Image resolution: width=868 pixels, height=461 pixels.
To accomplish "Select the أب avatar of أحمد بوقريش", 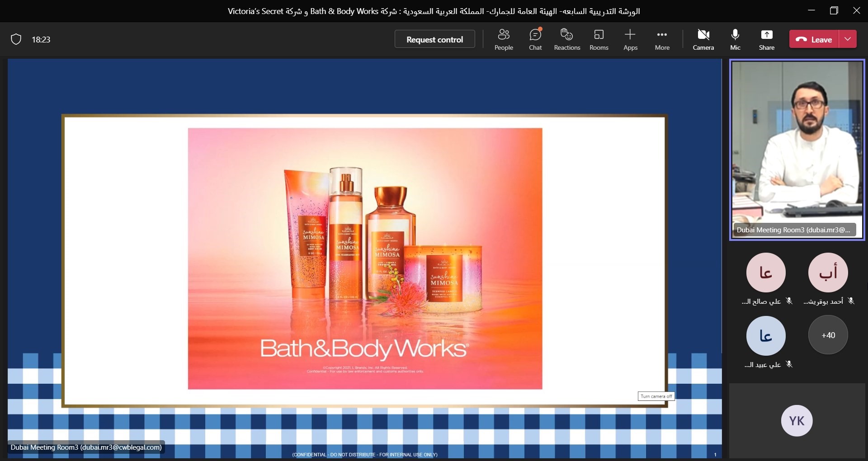I will [828, 273].
